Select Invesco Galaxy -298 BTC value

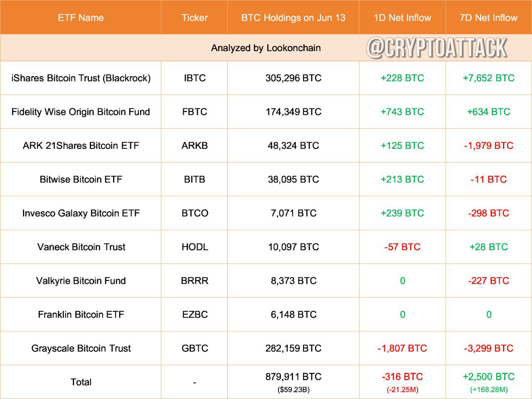[489, 213]
